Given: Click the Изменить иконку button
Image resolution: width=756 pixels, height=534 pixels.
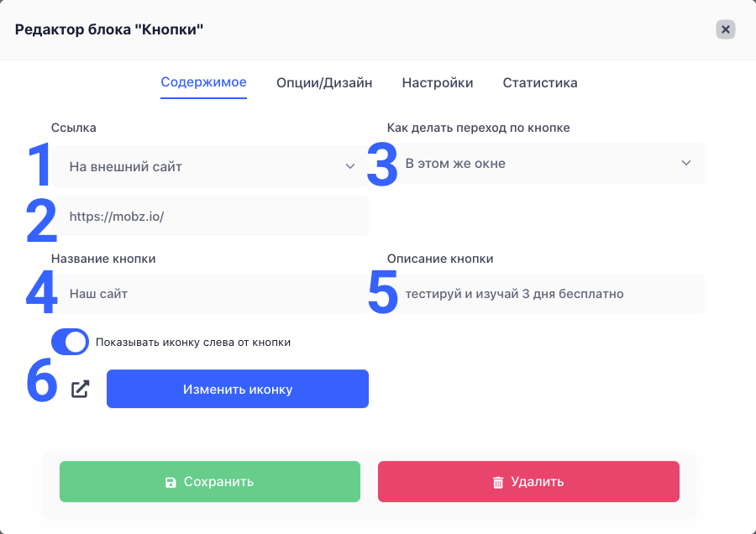Looking at the screenshot, I should click(238, 389).
